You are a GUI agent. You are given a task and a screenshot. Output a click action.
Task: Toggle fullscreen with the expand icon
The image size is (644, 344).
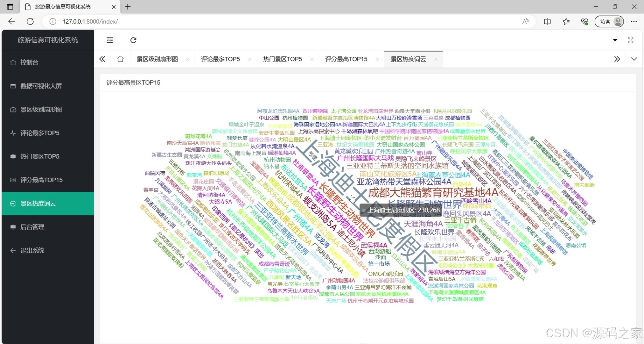[x=630, y=40]
